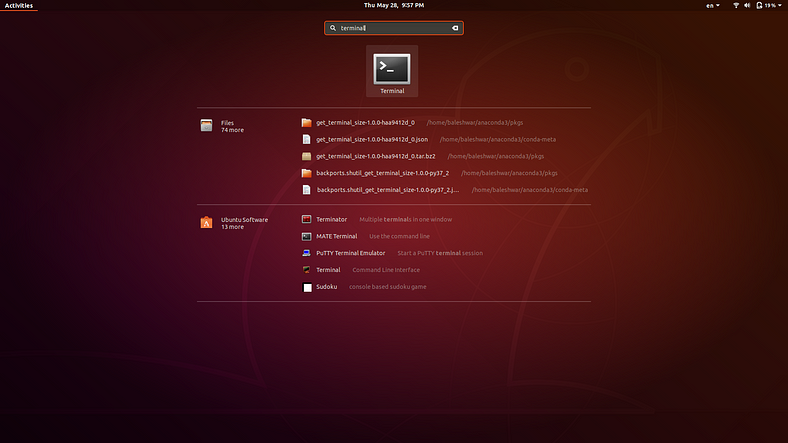This screenshot has width=788, height=443.
Task: Open folder icon for backports.shutil_get_terminal_size-1.0.0-py37_2
Action: pyautogui.click(x=306, y=173)
